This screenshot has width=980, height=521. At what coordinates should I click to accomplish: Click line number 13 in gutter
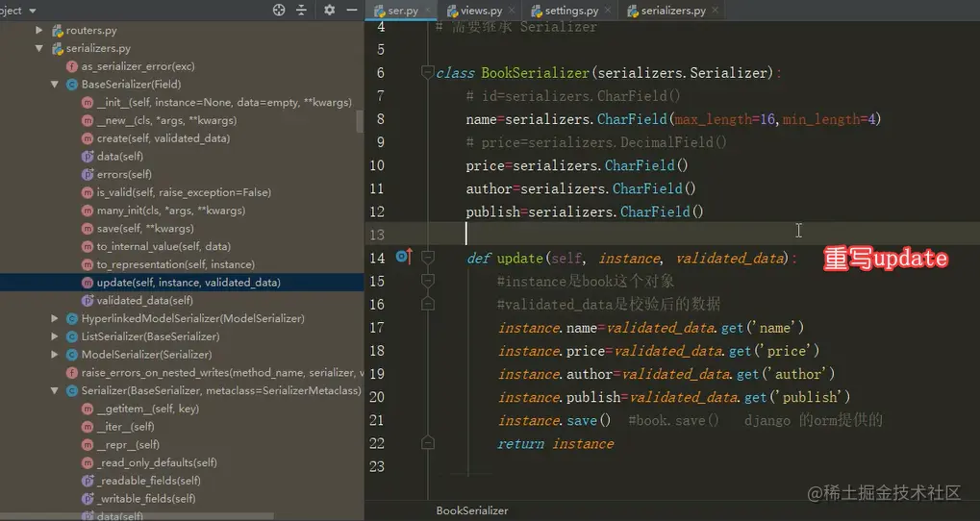pos(377,235)
